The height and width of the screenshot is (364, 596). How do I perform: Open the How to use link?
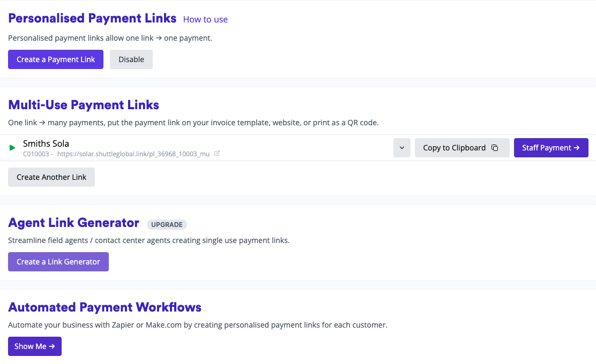coord(205,19)
